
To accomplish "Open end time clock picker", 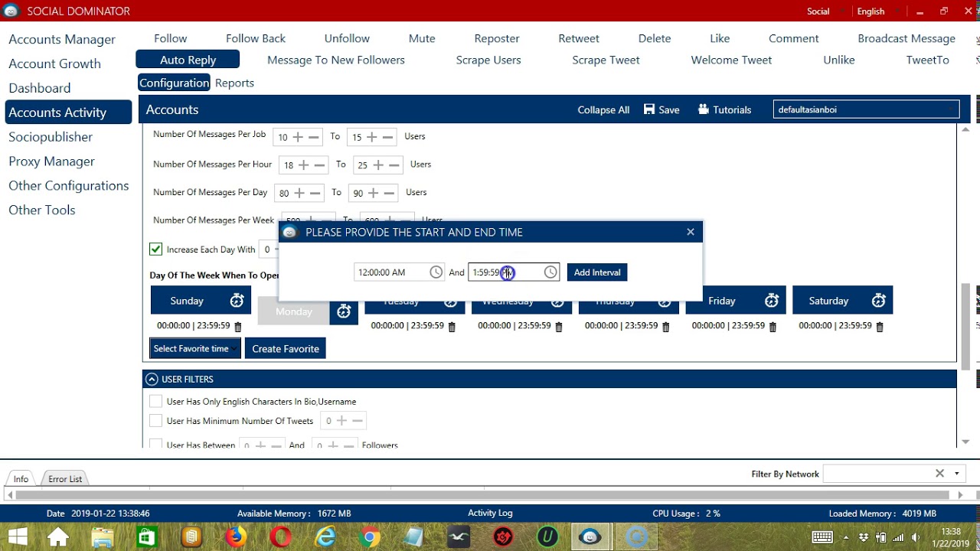I will (x=550, y=272).
